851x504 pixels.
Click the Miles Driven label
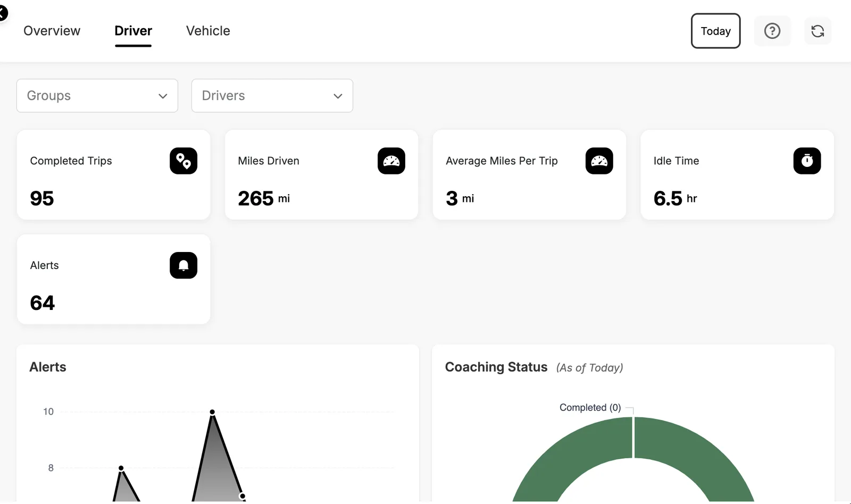(269, 161)
